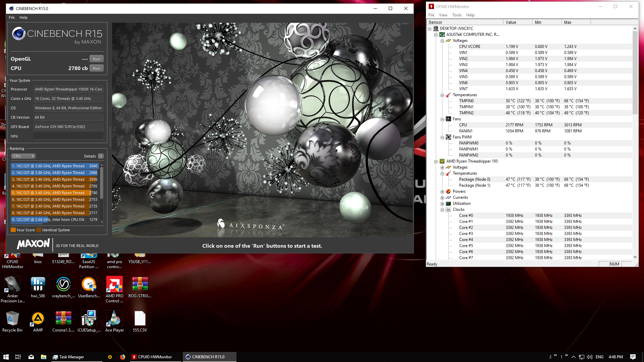
Task: Select the Powers node icon in HWMonitor
Action: click(x=448, y=191)
